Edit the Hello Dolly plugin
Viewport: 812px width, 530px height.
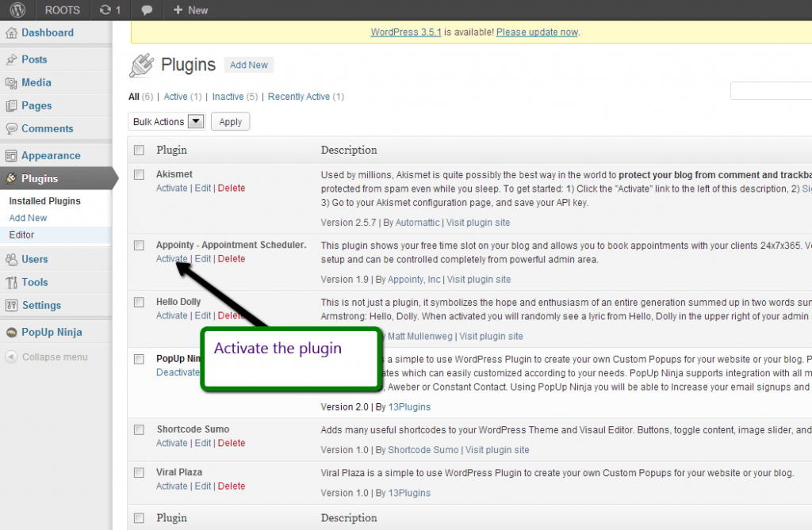tap(203, 316)
